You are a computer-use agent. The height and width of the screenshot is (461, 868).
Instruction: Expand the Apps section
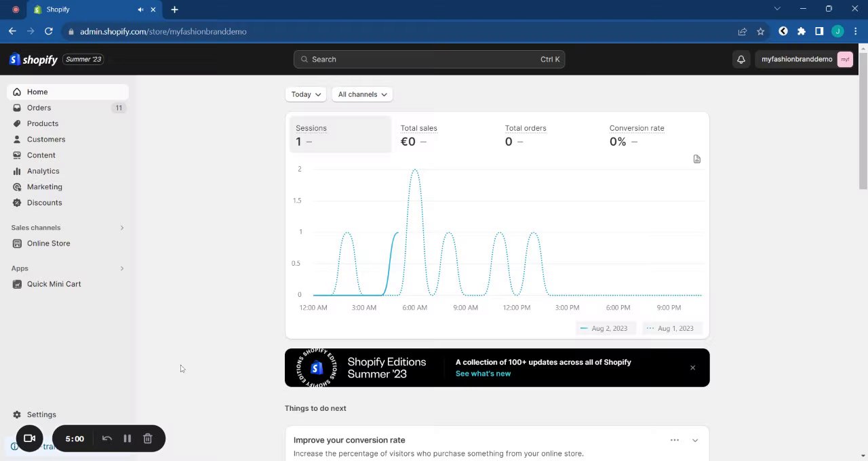[122, 268]
